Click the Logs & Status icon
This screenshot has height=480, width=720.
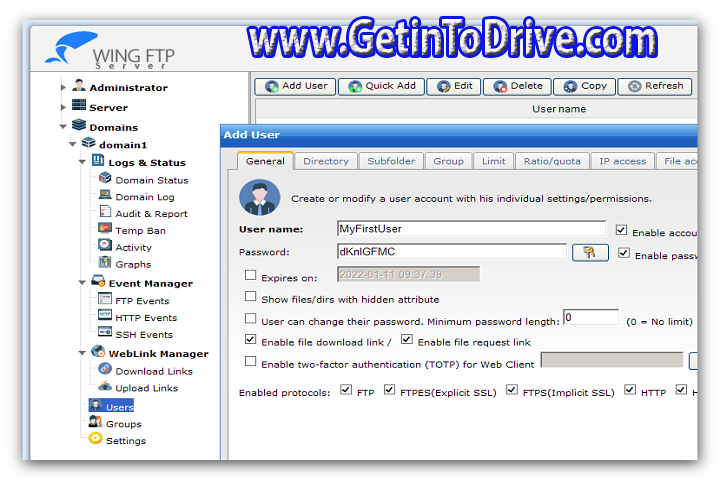(98, 160)
